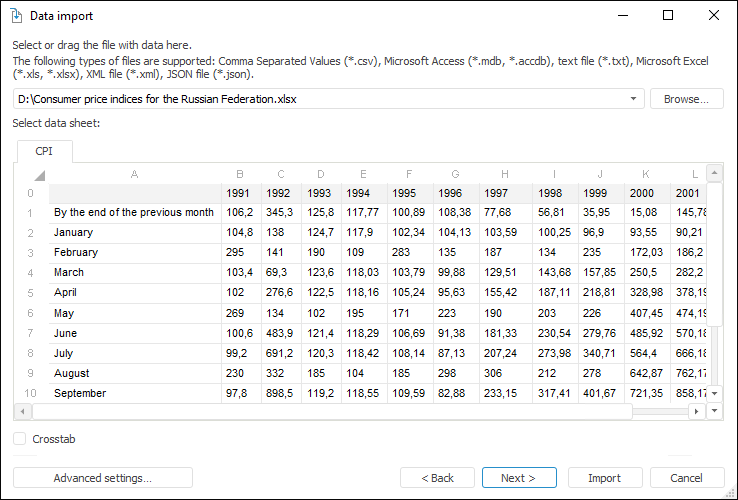The height and width of the screenshot is (500, 738).
Task: Switch to the CPI sheet tab
Action: pos(45,151)
